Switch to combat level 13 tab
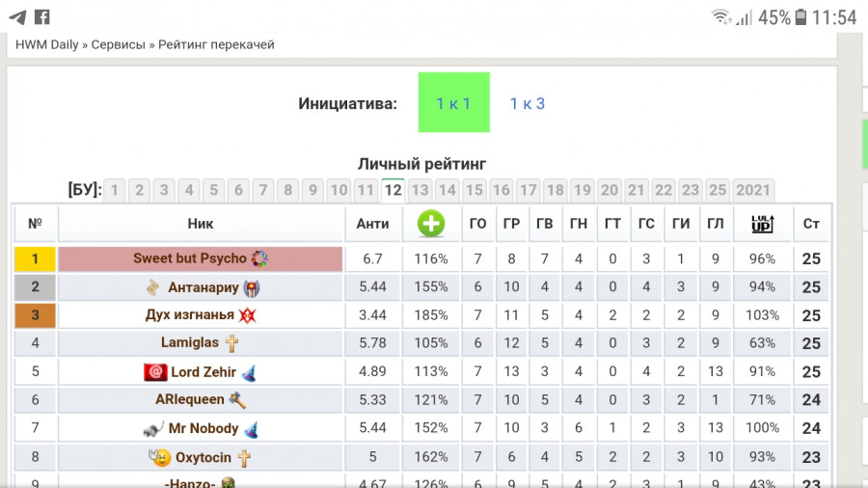 (x=420, y=190)
